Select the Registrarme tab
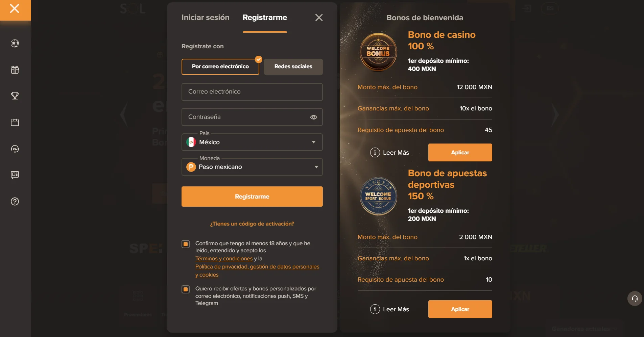This screenshot has width=644, height=337. pos(265,18)
